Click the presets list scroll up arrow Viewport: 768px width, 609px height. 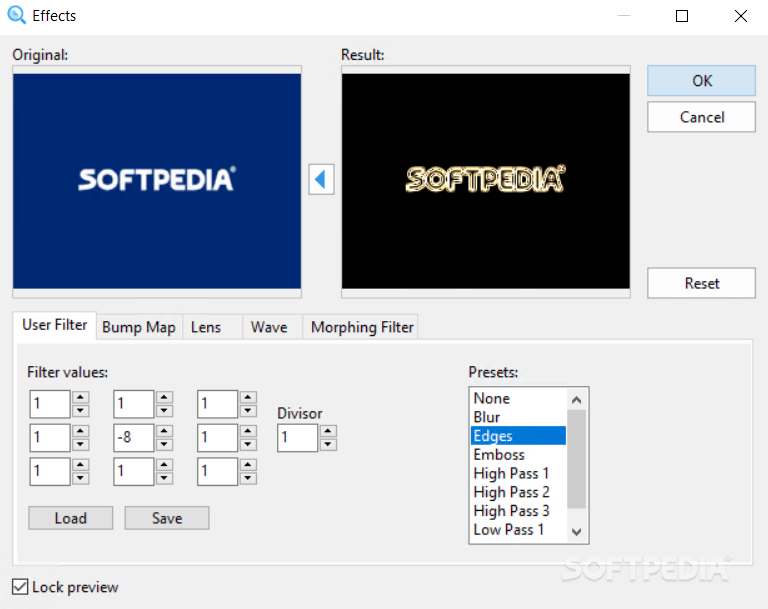[x=576, y=400]
